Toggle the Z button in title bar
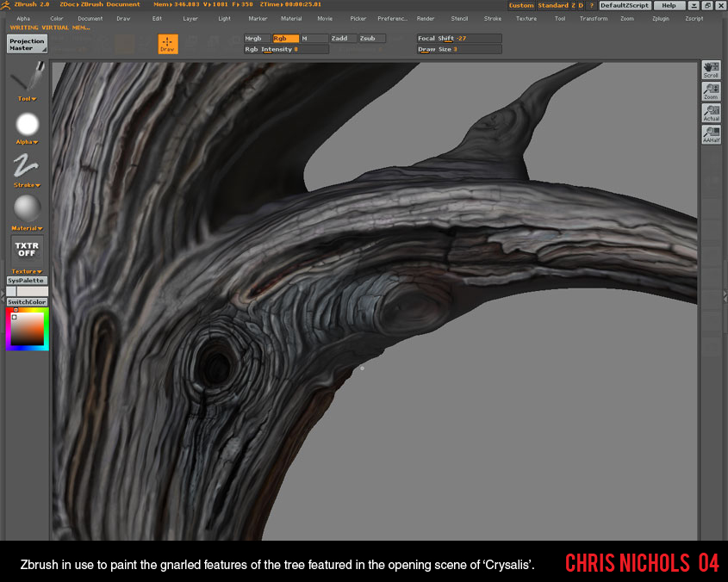Screen dimensions: 728x582 (x=574, y=5)
